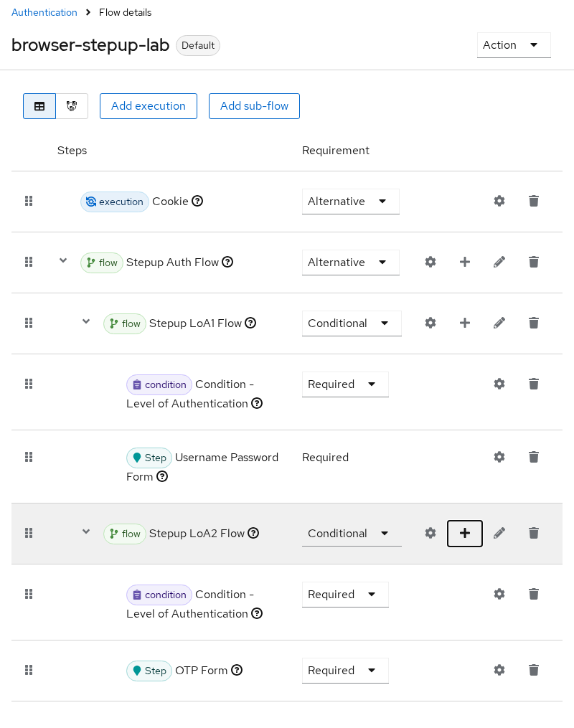This screenshot has width=574, height=728.
Task: Grab drag handle of OTP Form row
Action: (29, 670)
